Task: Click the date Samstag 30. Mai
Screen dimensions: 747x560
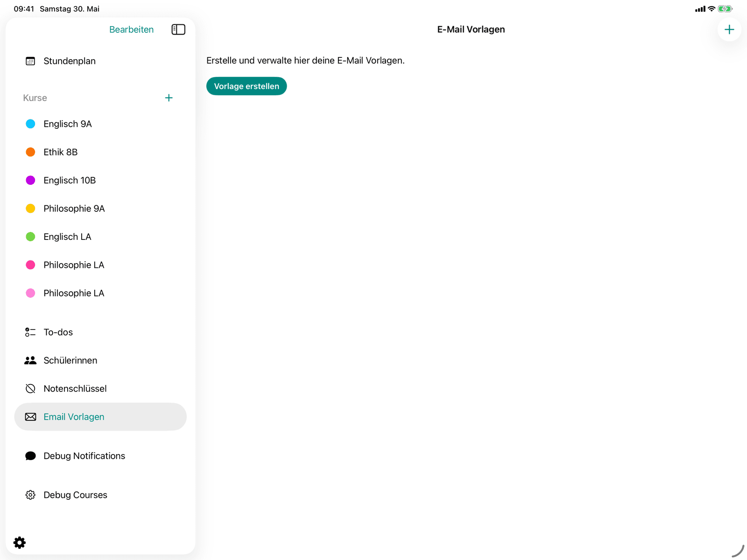Action: point(70,9)
